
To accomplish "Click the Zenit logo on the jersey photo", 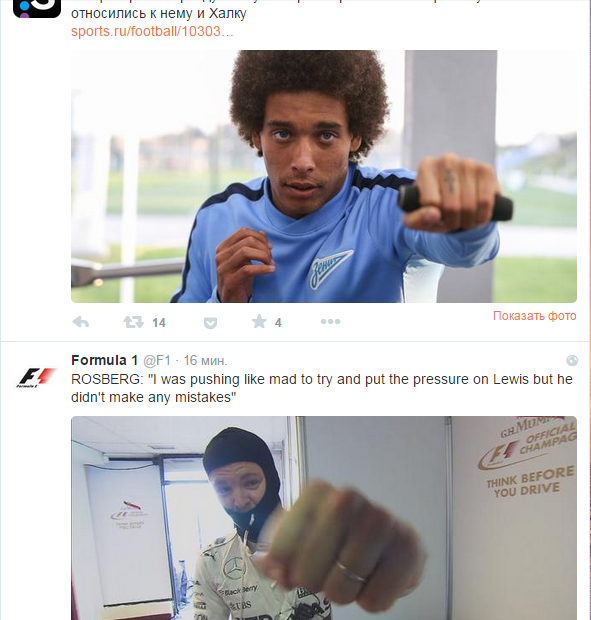I will 330,268.
